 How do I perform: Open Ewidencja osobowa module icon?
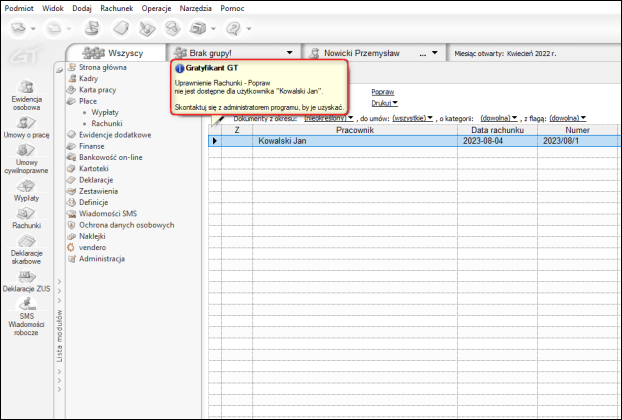(x=26, y=95)
